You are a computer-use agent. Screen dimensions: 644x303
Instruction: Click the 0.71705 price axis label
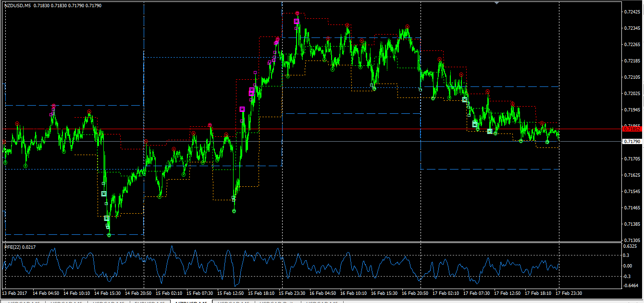pos(632,158)
